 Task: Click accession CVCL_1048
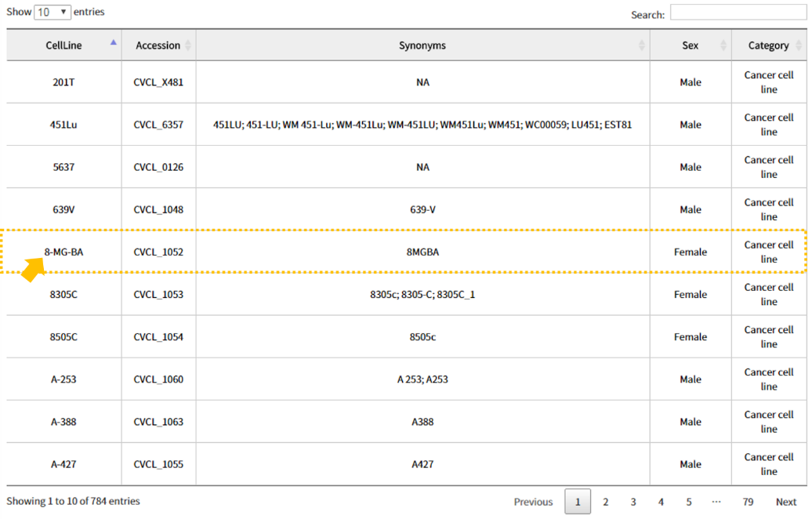click(x=158, y=210)
